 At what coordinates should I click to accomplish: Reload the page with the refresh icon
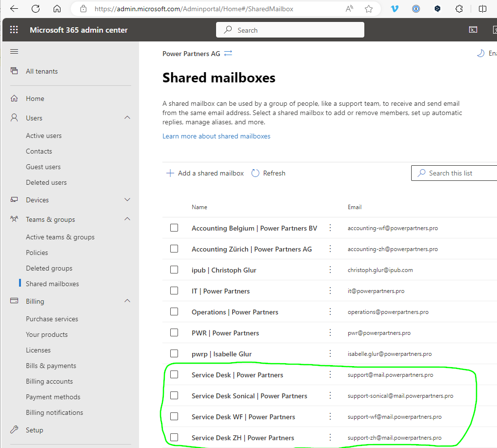[36, 9]
